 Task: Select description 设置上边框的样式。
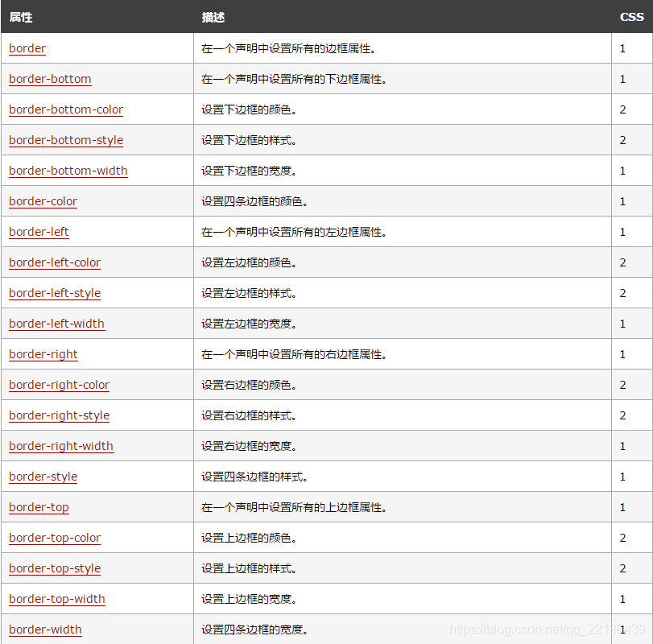(x=249, y=568)
